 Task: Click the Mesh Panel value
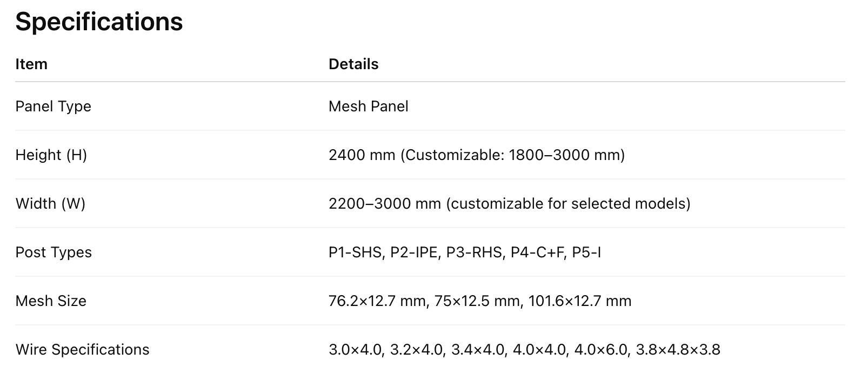(368, 107)
